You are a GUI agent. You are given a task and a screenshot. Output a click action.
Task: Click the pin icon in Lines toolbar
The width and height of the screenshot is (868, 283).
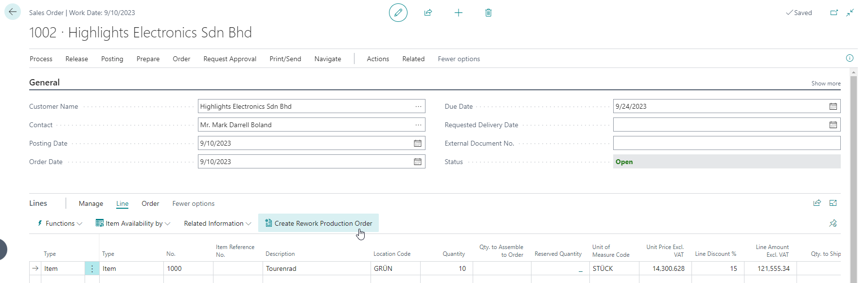(833, 223)
